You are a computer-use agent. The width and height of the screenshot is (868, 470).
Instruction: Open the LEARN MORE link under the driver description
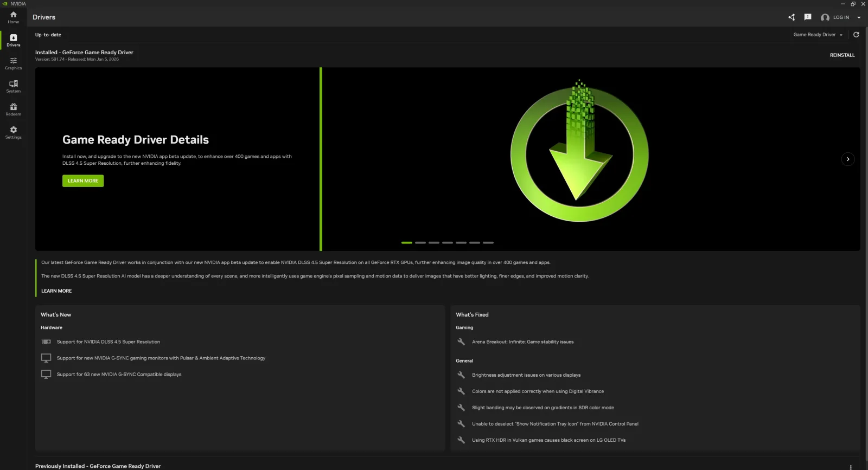point(56,291)
